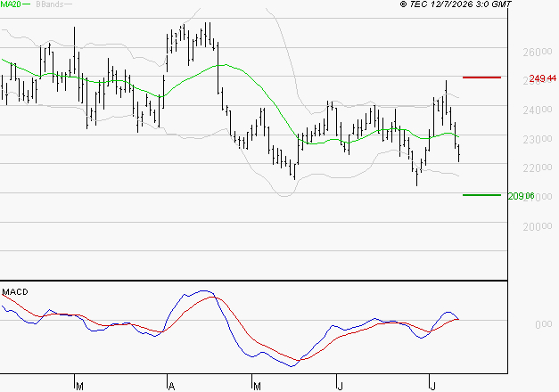Click the 220.00 price axis label

[x=538, y=168]
